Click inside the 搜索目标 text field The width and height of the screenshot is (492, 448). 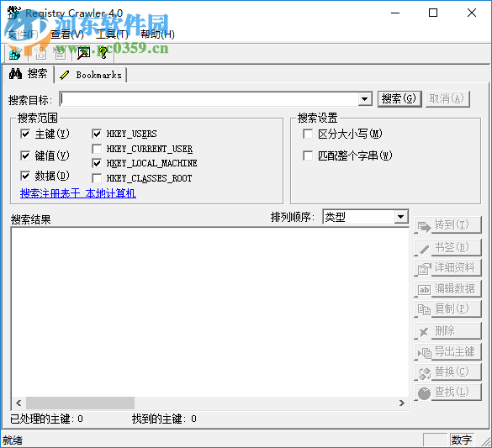[209, 99]
